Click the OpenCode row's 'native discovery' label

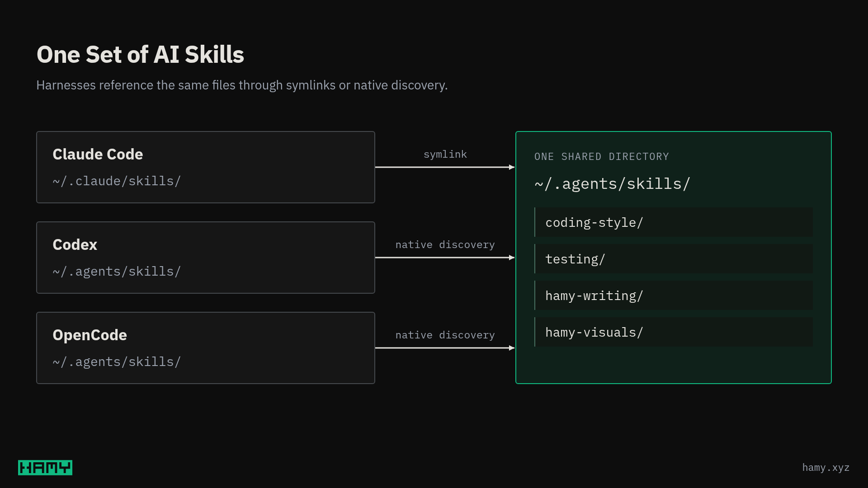(x=445, y=335)
